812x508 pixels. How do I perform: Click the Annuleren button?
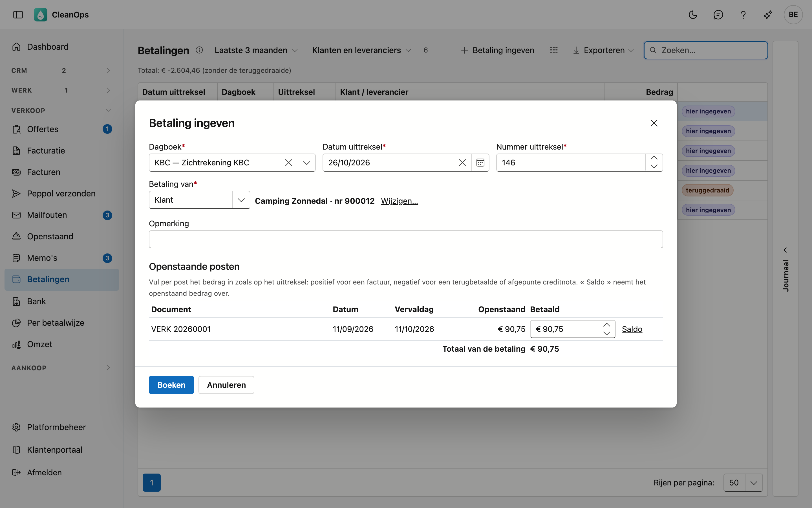click(x=226, y=385)
